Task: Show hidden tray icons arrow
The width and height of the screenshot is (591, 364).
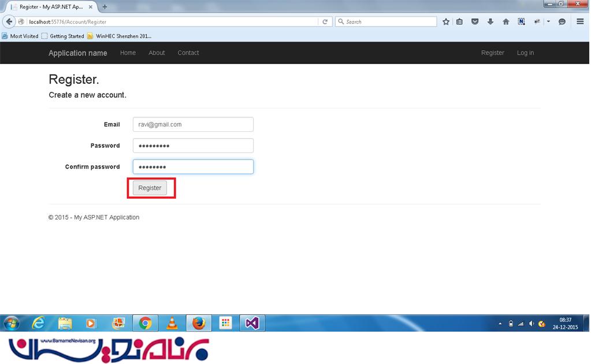Action: [x=500, y=324]
